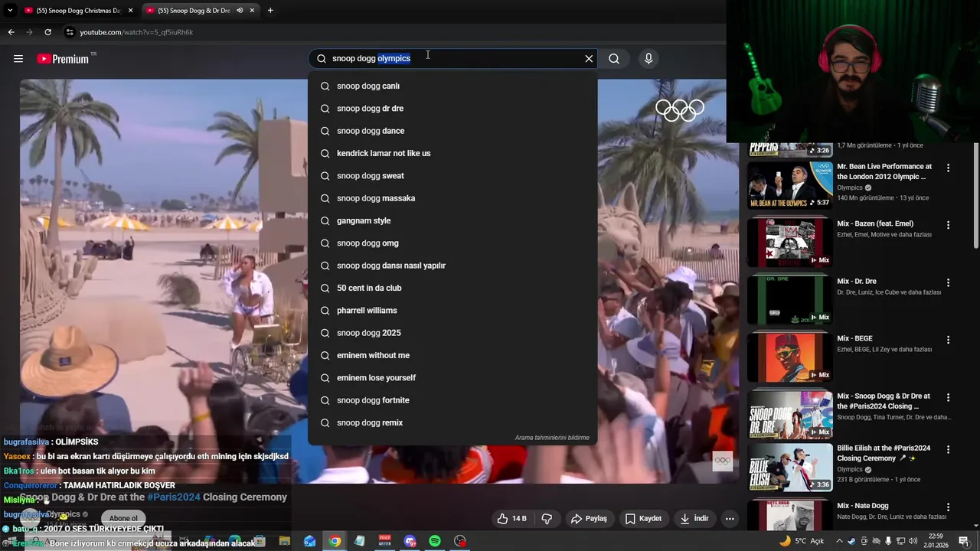Image resolution: width=980 pixels, height=551 pixels.
Task: Open Spotify from the taskbar
Action: (x=435, y=541)
